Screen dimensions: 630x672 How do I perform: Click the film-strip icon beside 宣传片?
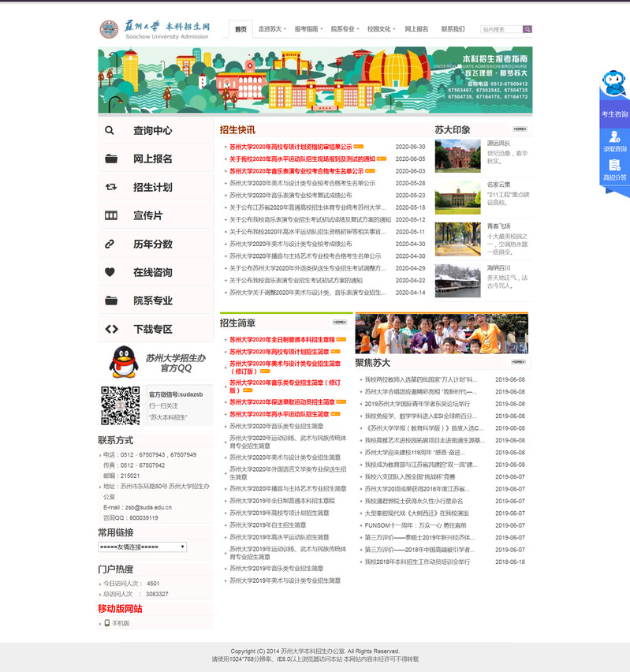click(x=110, y=215)
